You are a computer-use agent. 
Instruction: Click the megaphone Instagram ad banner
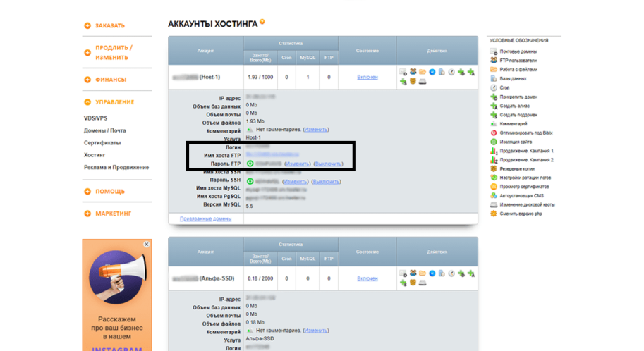point(117,295)
